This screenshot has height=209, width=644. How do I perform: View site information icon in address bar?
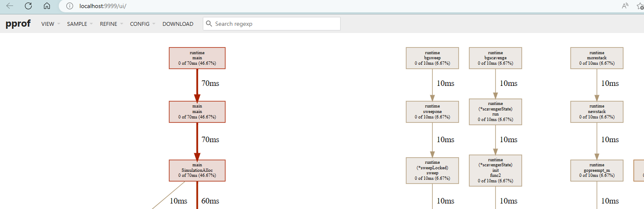(70, 6)
